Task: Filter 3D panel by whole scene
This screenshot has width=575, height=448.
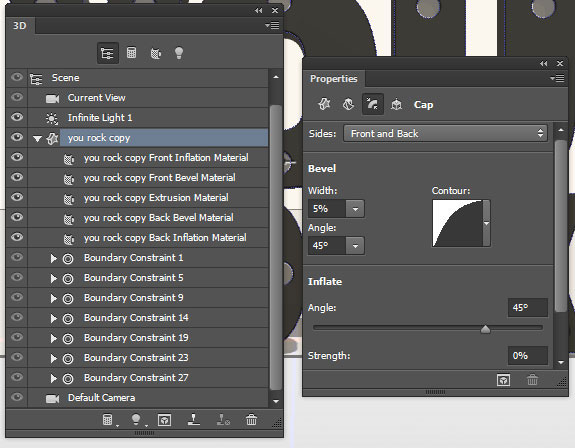Action: tap(107, 54)
